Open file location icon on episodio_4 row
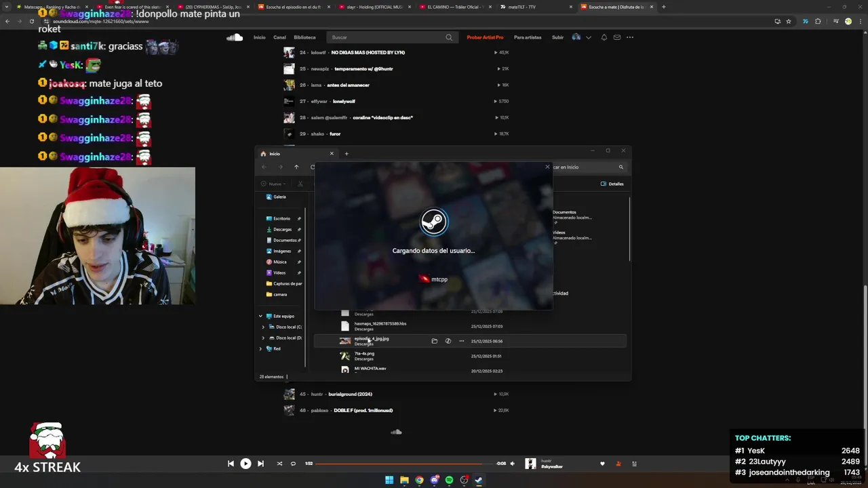The image size is (868, 488). [435, 341]
